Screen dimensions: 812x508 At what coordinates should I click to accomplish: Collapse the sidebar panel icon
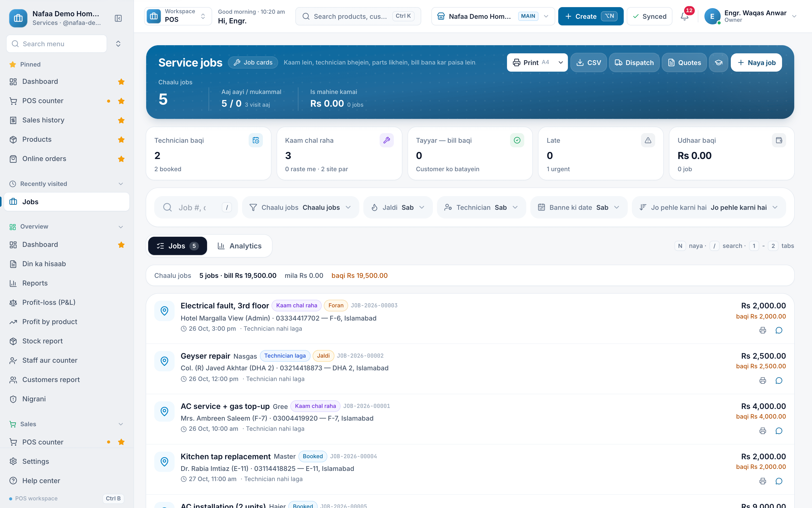coord(118,18)
